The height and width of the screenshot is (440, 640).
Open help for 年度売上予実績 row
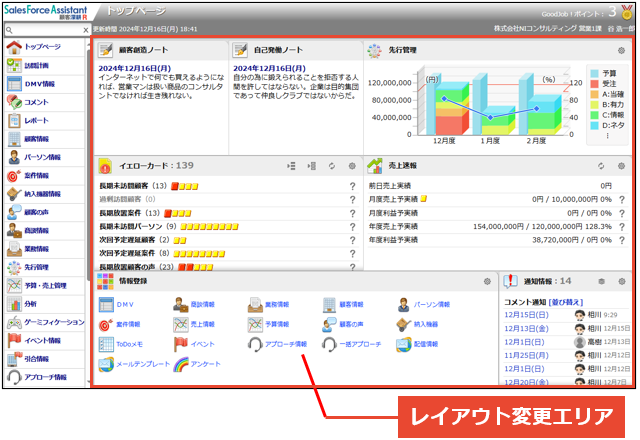(x=622, y=227)
